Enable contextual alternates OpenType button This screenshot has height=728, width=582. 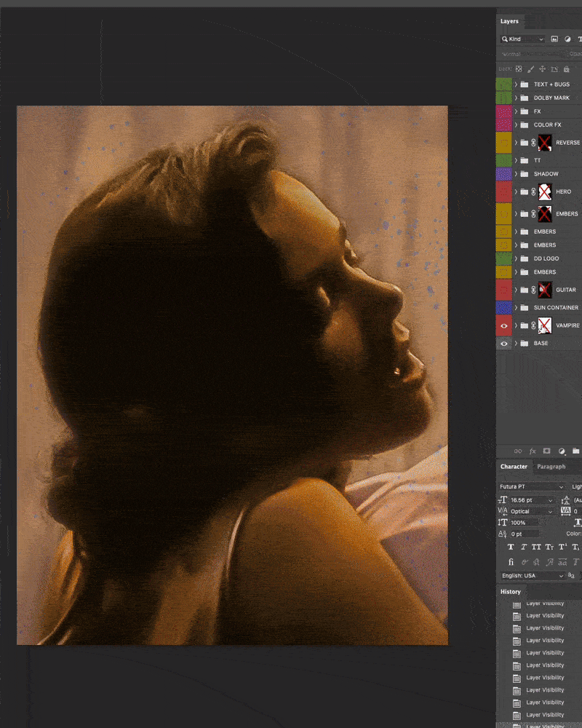[x=525, y=562]
